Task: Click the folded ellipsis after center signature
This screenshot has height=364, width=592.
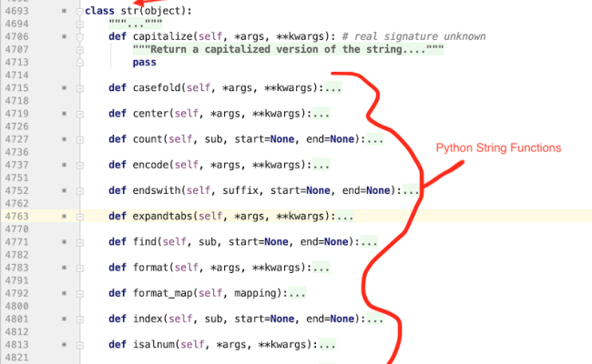Action: (322, 114)
